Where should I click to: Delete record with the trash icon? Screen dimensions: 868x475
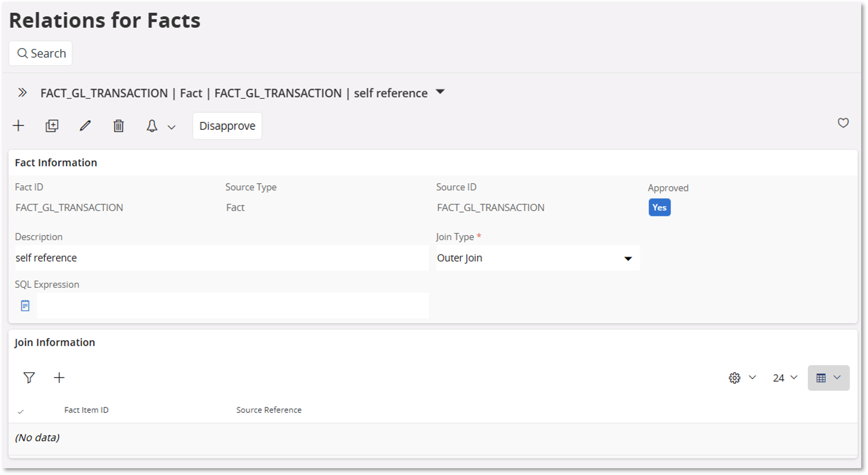[x=119, y=126]
